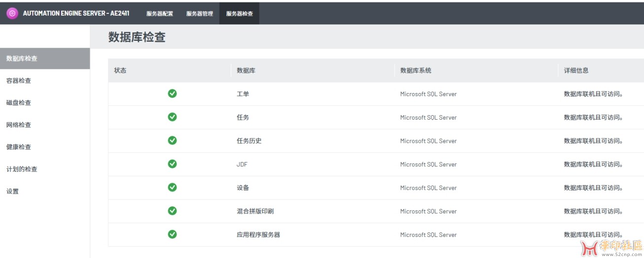Click the JDF database name cell
The height and width of the screenshot is (258, 644).
(242, 164)
